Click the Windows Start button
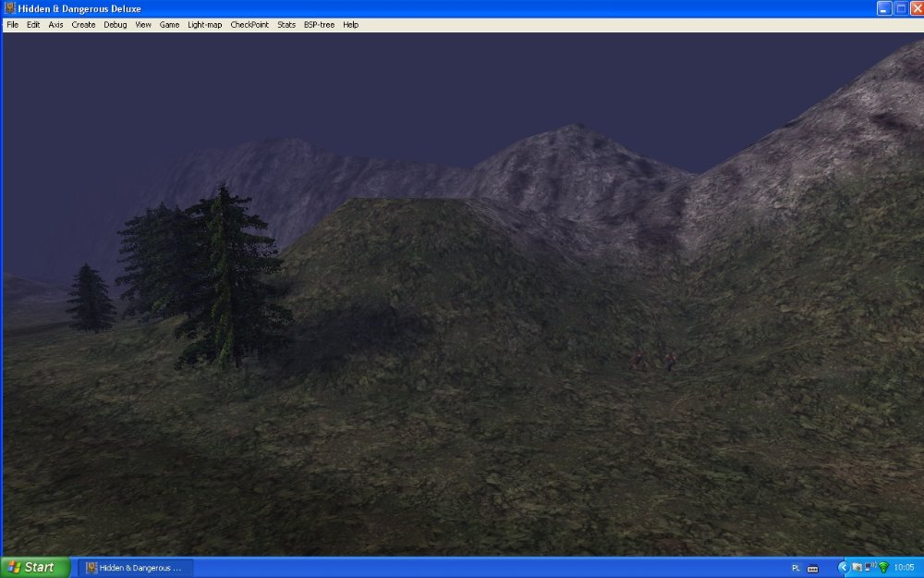The height and width of the screenshot is (578, 924). 35,567
